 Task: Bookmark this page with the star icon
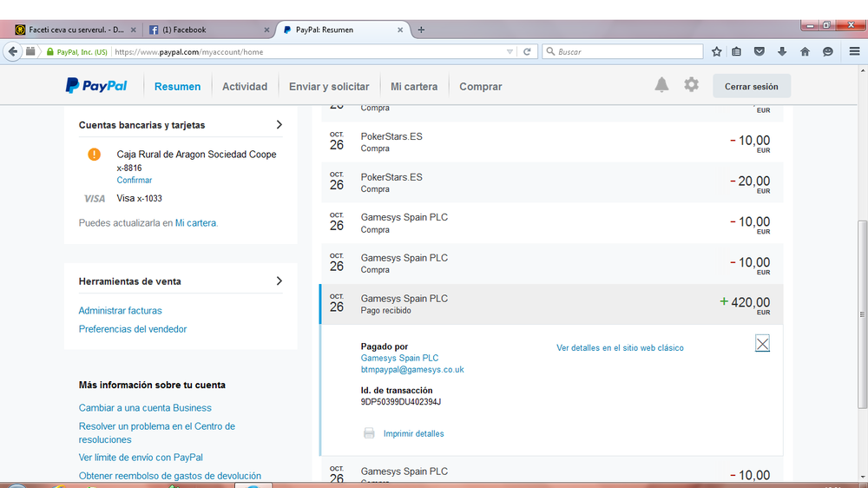pos(716,52)
